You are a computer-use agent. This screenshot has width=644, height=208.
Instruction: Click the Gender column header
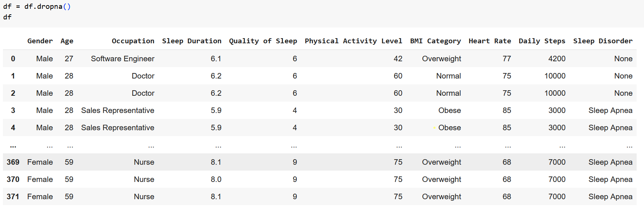40,41
